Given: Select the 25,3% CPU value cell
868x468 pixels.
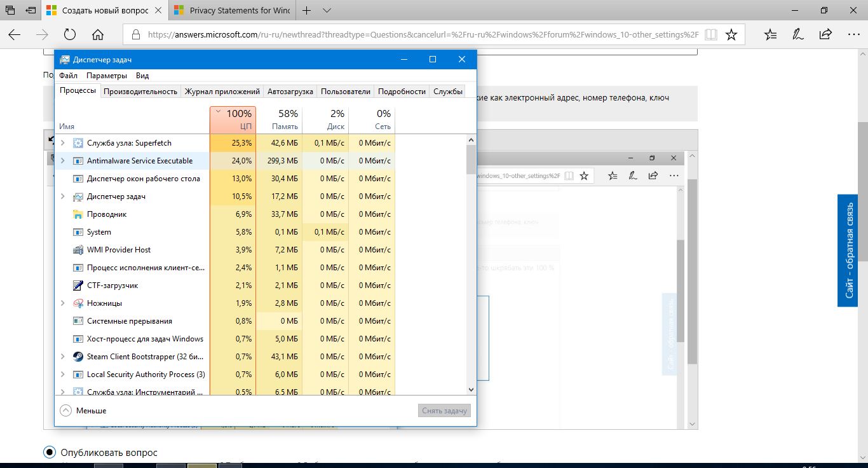Looking at the screenshot, I should click(233, 143).
